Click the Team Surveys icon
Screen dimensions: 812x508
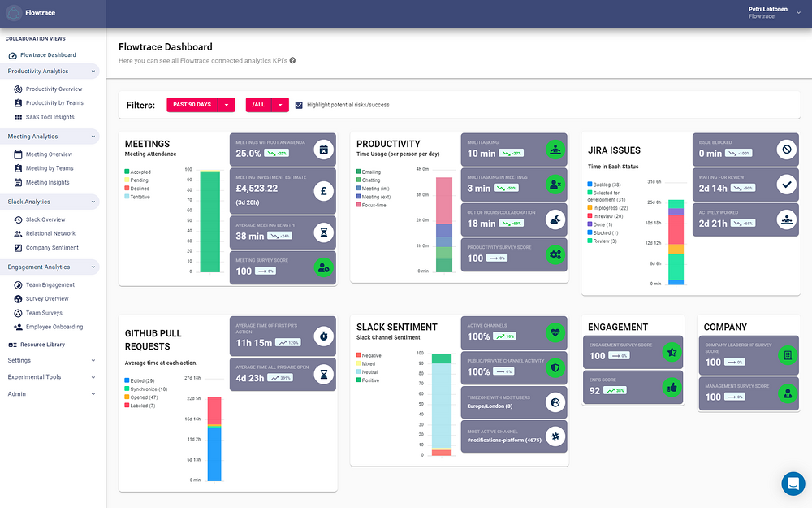pos(18,313)
